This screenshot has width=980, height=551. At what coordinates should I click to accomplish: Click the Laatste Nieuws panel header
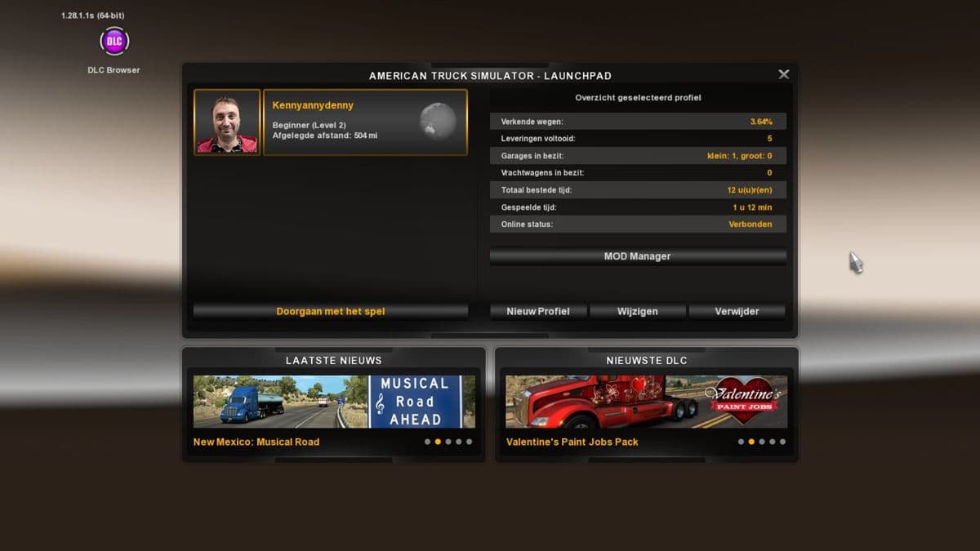(333, 360)
